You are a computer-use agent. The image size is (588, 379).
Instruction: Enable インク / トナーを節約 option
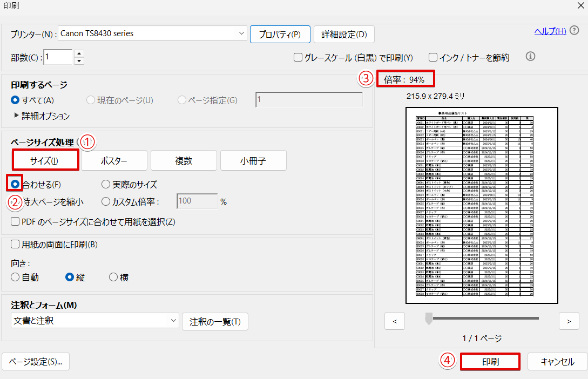coord(432,58)
